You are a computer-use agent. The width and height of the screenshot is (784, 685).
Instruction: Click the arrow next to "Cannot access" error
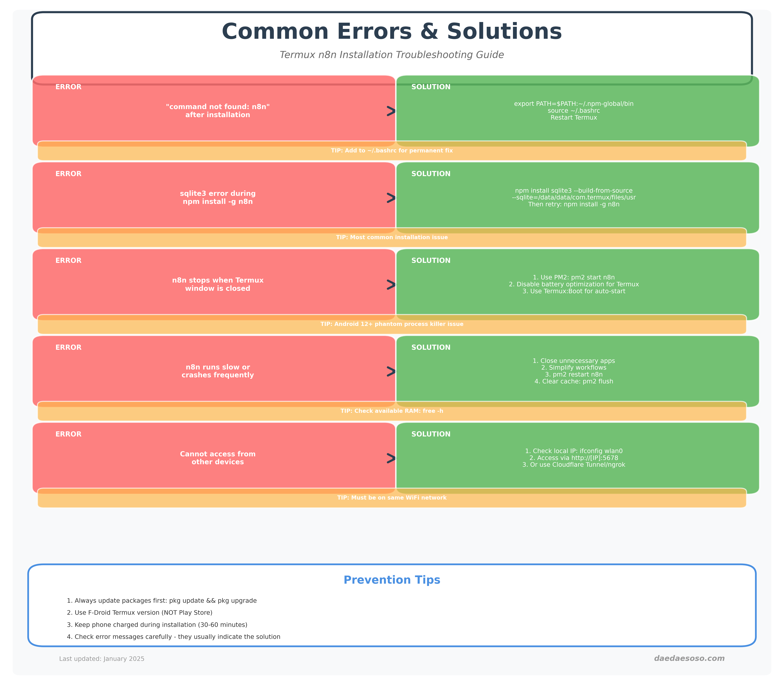click(391, 458)
